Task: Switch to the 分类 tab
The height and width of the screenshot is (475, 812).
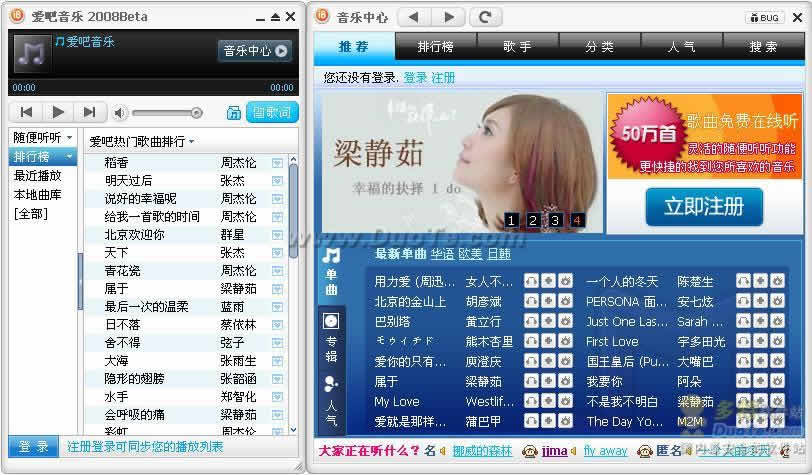Action: 600,47
